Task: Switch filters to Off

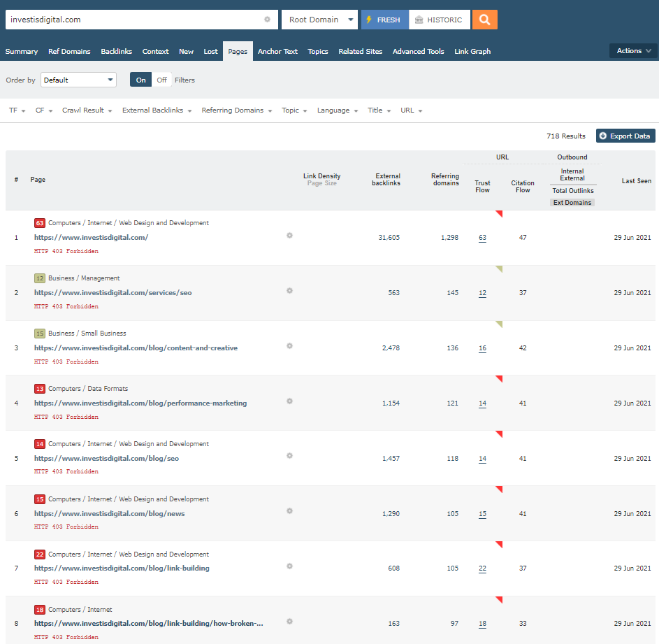Action: [161, 80]
